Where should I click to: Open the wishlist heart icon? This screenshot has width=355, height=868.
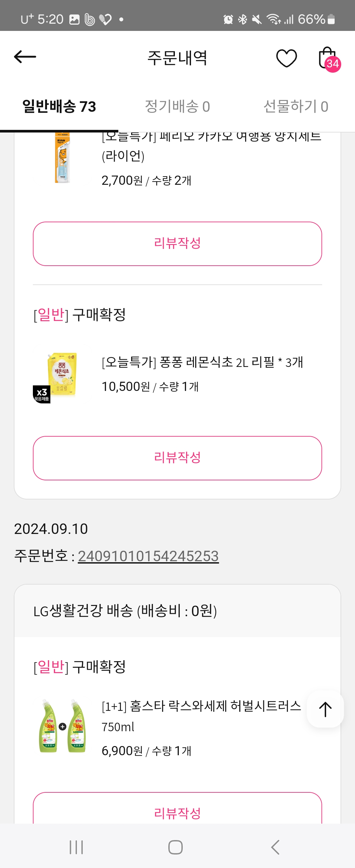click(286, 58)
